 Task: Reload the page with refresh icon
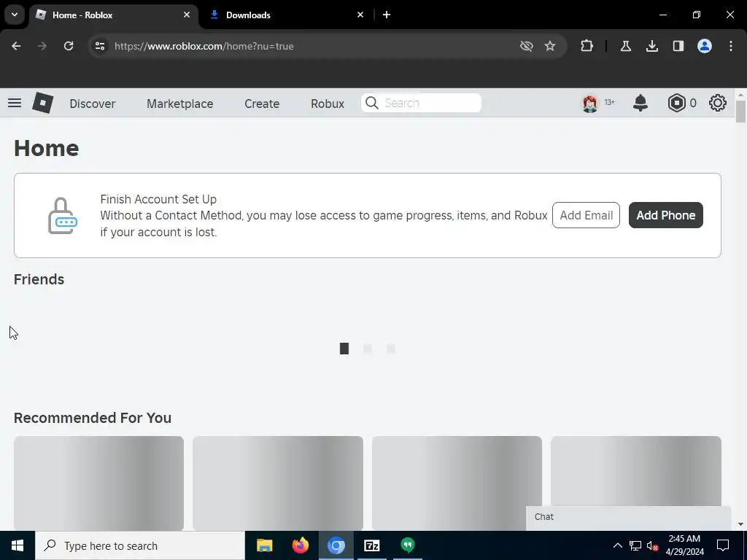click(x=69, y=46)
